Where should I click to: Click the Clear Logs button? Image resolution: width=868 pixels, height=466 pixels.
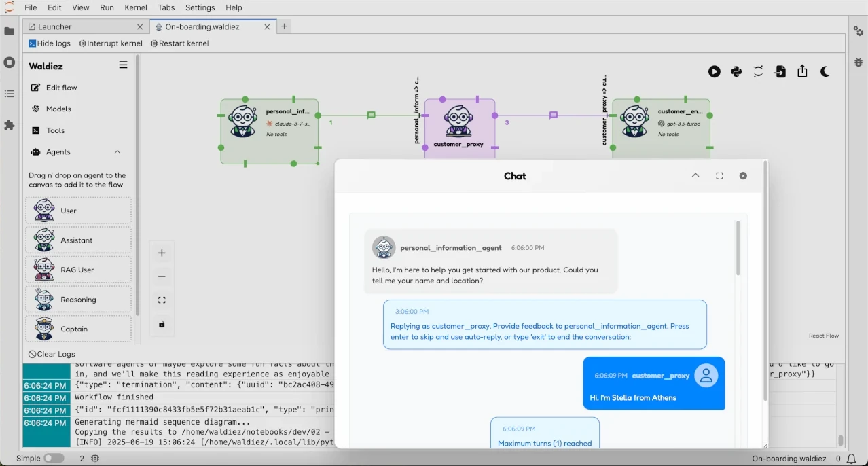(52, 355)
